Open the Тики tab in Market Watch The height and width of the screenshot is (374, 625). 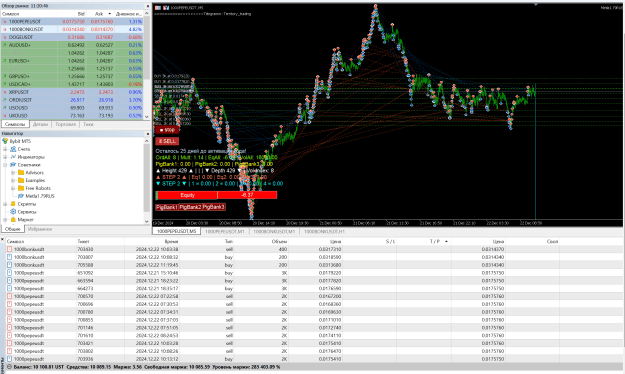click(x=88, y=124)
